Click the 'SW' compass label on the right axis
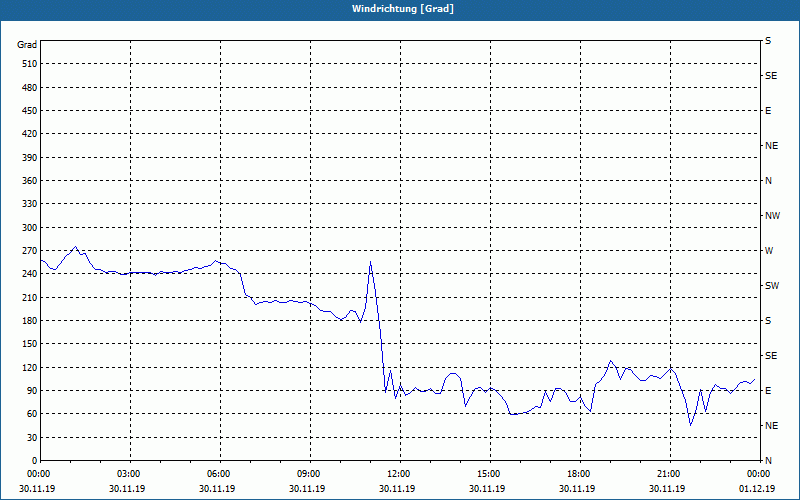Viewport: 800px width, 500px height. 772,286
